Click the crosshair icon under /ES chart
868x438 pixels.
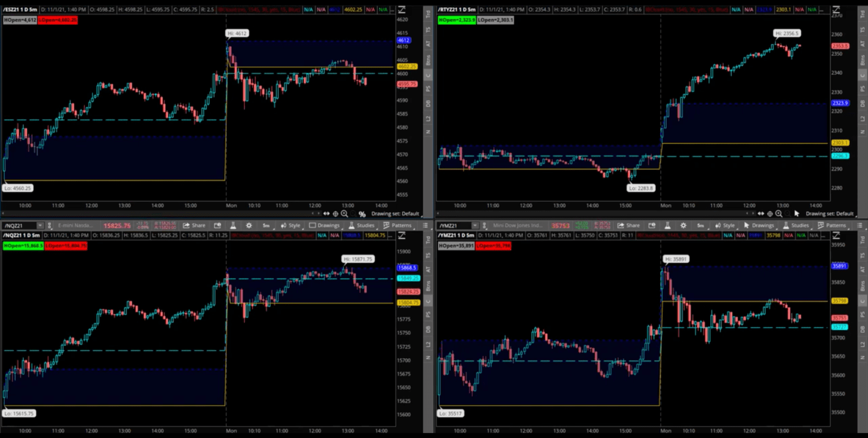335,214
